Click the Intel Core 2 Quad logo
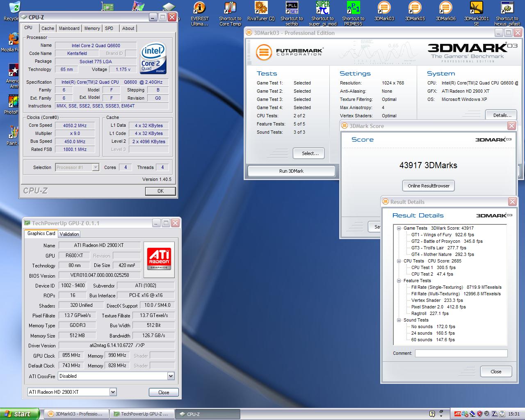This screenshot has width=525, height=420. tap(153, 58)
